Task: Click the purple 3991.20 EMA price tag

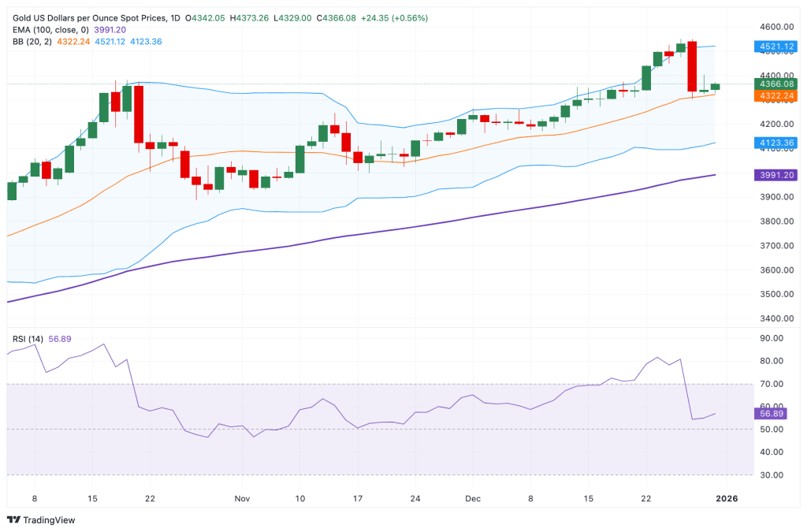Action: pos(775,175)
